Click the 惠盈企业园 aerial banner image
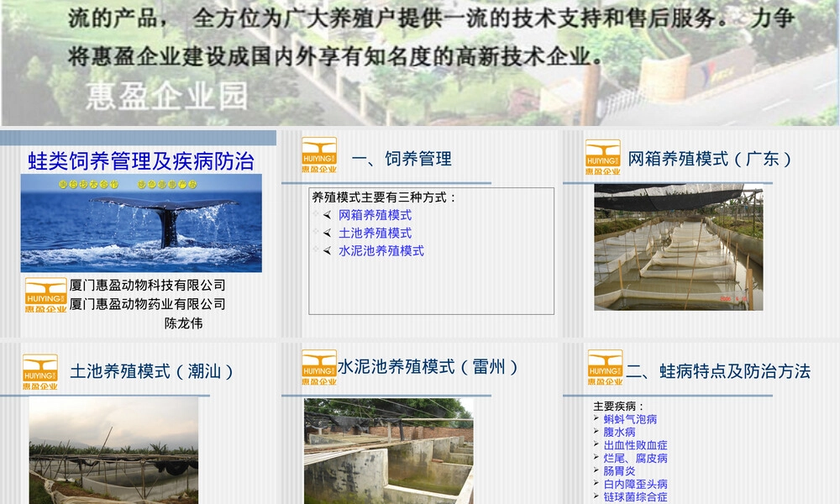Screen dimensions: 840x504 (420, 63)
